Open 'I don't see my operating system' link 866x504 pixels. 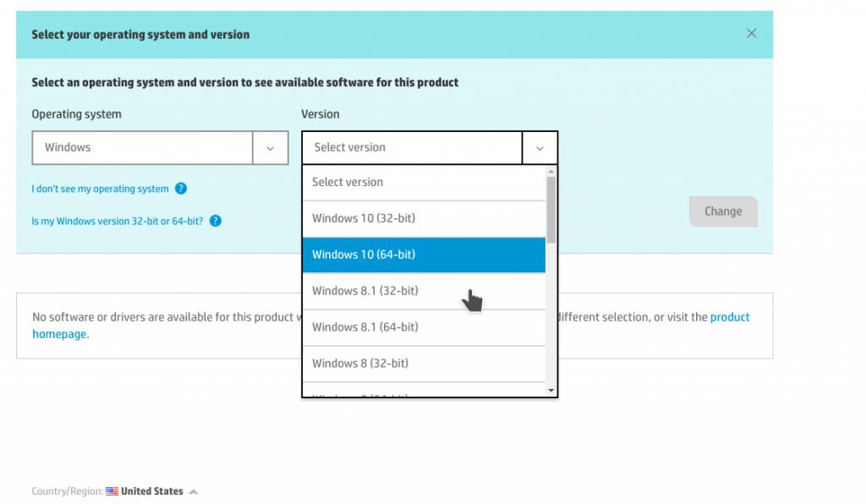[x=100, y=189]
